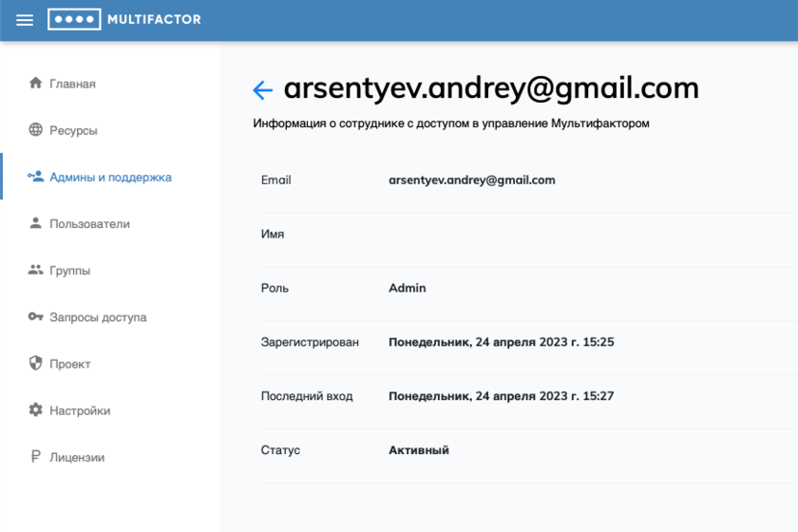Open the Пользователи page
This screenshot has height=532, width=798.
point(89,224)
